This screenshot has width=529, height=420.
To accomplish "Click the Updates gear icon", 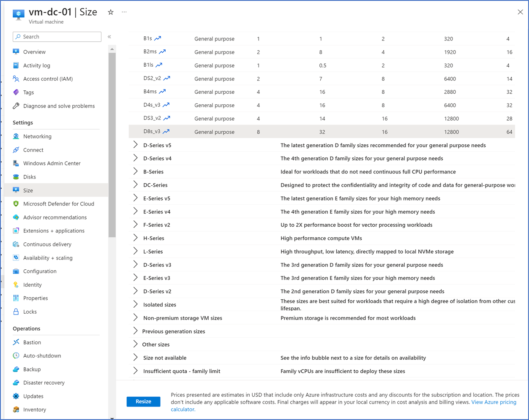I will pos(16,396).
